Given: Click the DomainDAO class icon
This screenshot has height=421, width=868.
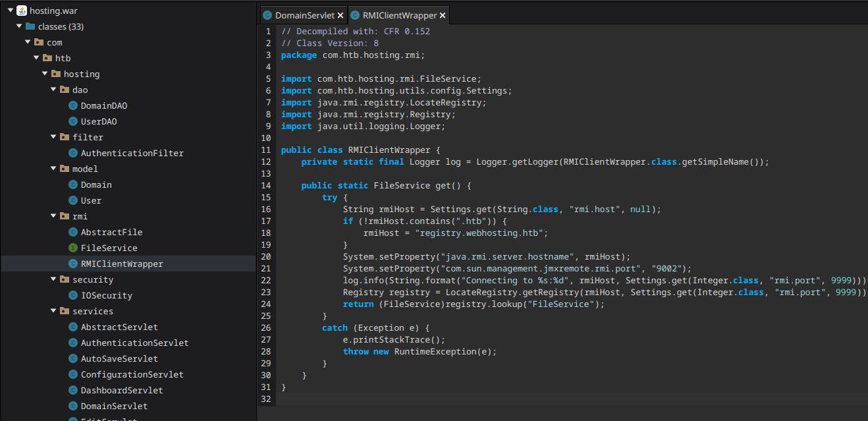Looking at the screenshot, I should click(73, 105).
